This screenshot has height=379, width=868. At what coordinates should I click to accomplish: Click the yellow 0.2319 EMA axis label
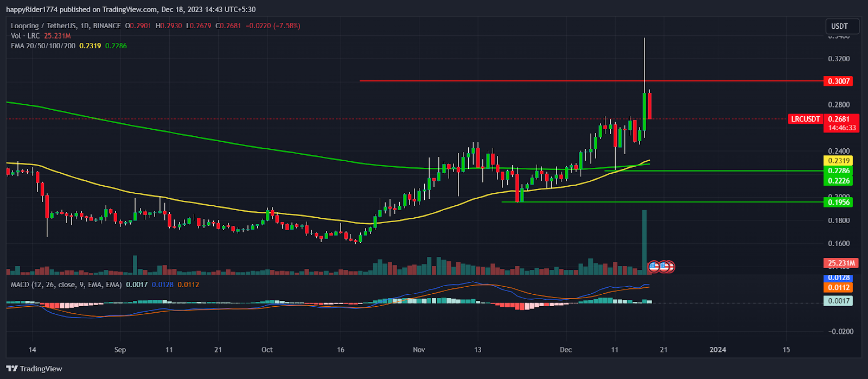(839, 161)
